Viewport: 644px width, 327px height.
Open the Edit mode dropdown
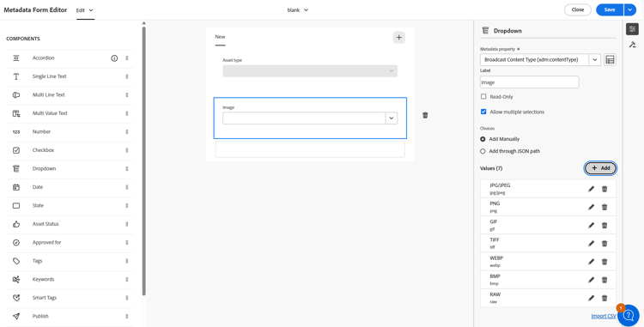(x=85, y=10)
